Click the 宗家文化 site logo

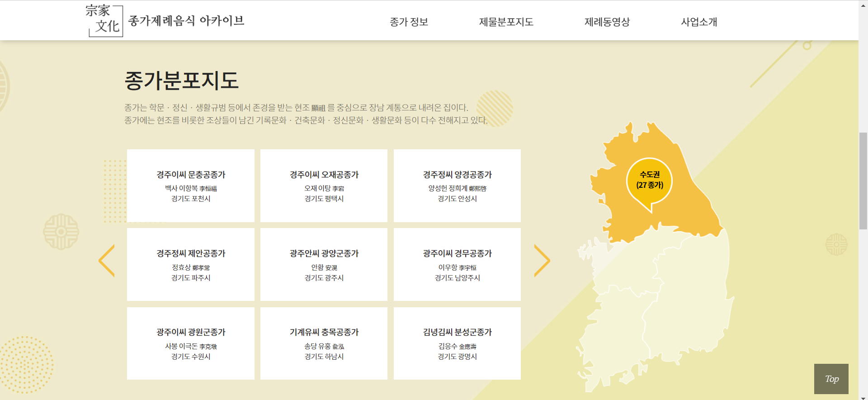(104, 21)
